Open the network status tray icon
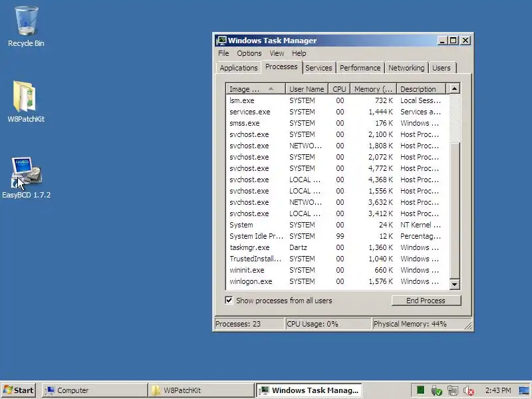The height and width of the screenshot is (399, 532). (x=452, y=390)
